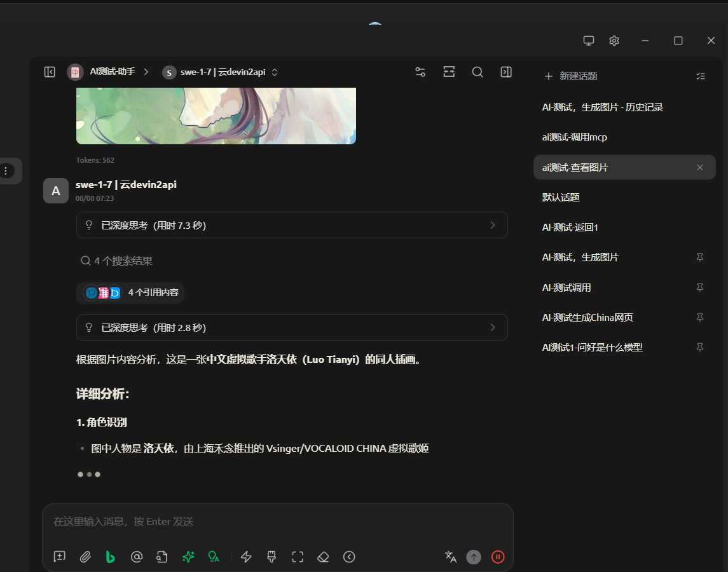Unpin the AI测试1-问好是什么模型 topic

(x=699, y=347)
